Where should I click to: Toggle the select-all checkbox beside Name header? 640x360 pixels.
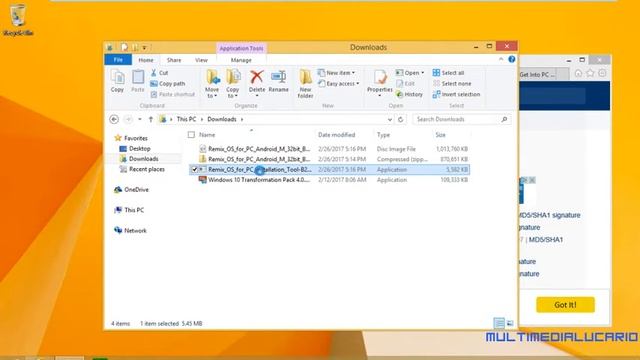(x=191, y=135)
